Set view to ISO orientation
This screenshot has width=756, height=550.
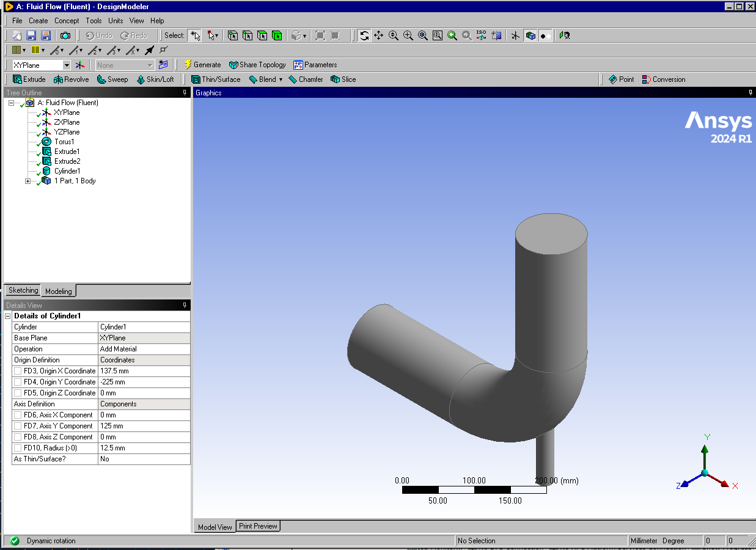(x=481, y=35)
